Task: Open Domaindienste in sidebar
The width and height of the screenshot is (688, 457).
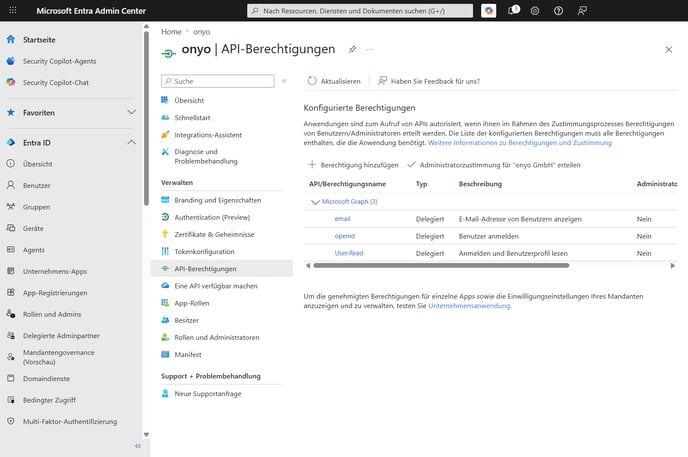Action: click(46, 378)
